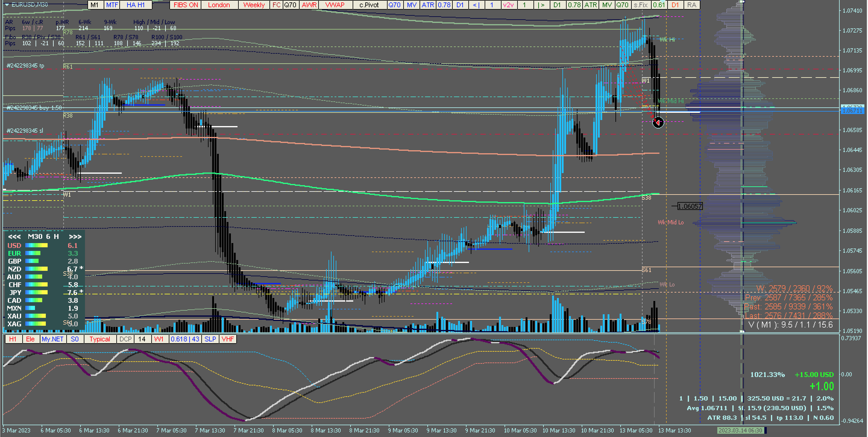The height and width of the screenshot is (437, 868).
Task: Click the RA button at toolbar end
Action: [691, 5]
